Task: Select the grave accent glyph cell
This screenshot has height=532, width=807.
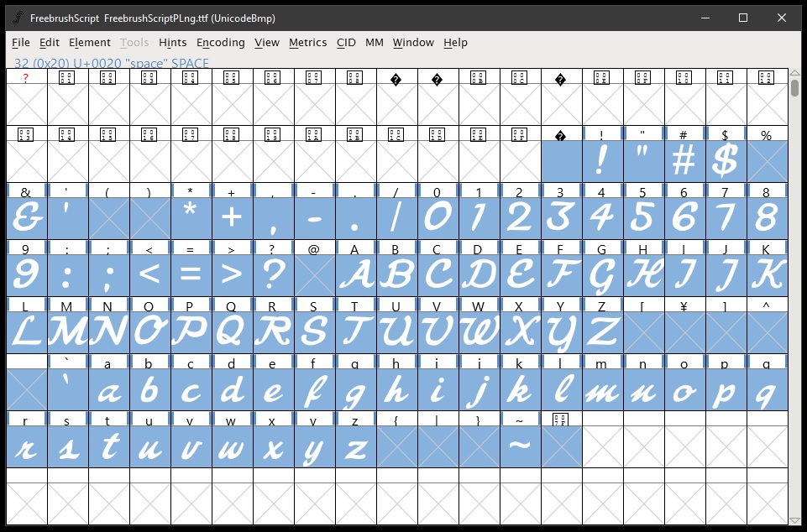Action: tap(67, 390)
